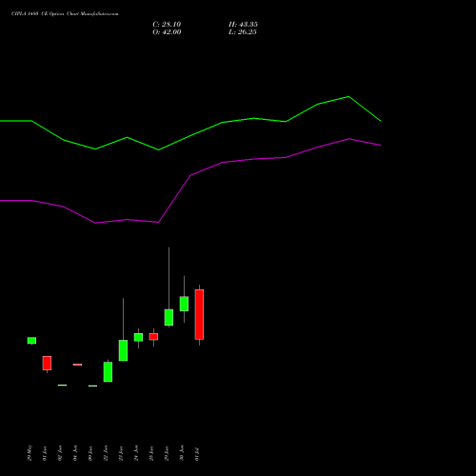
Task: Click the green candle above 24 Jun
Action: pos(138,337)
